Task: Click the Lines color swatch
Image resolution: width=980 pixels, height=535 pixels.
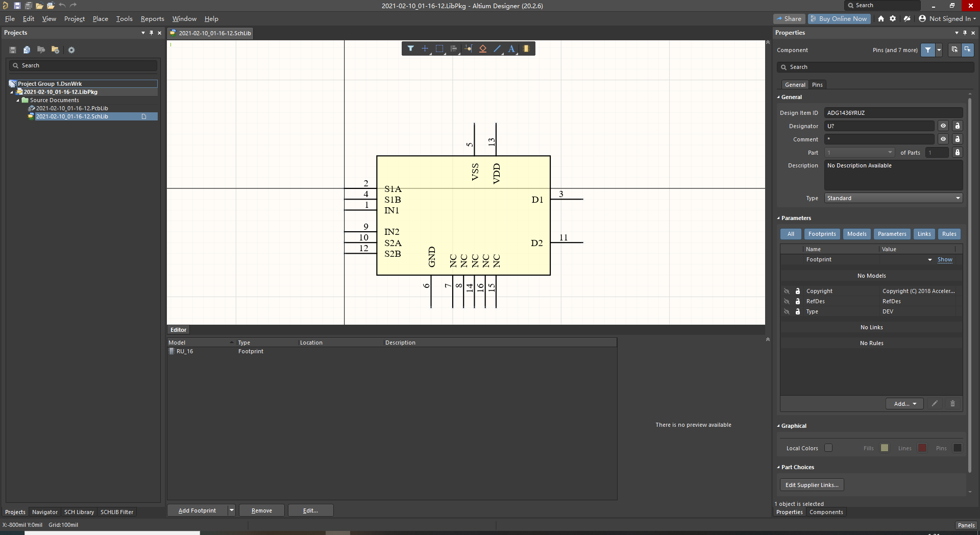Action: click(922, 448)
